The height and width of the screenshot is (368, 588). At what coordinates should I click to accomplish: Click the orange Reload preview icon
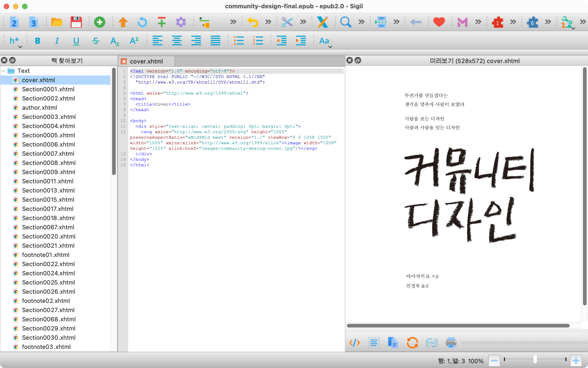coord(412,343)
